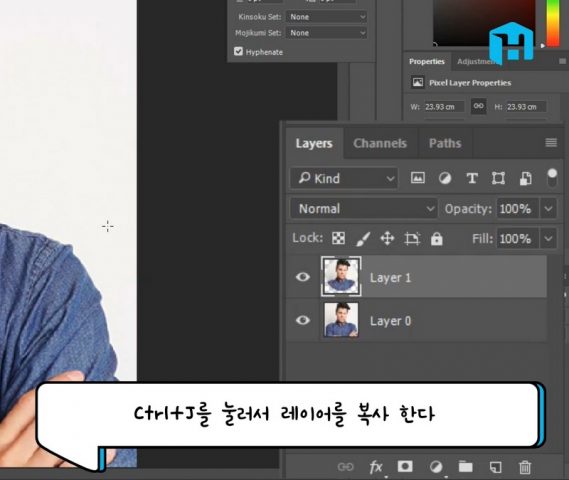
Task: Click the adjustment layer filter icon
Action: [x=445, y=178]
